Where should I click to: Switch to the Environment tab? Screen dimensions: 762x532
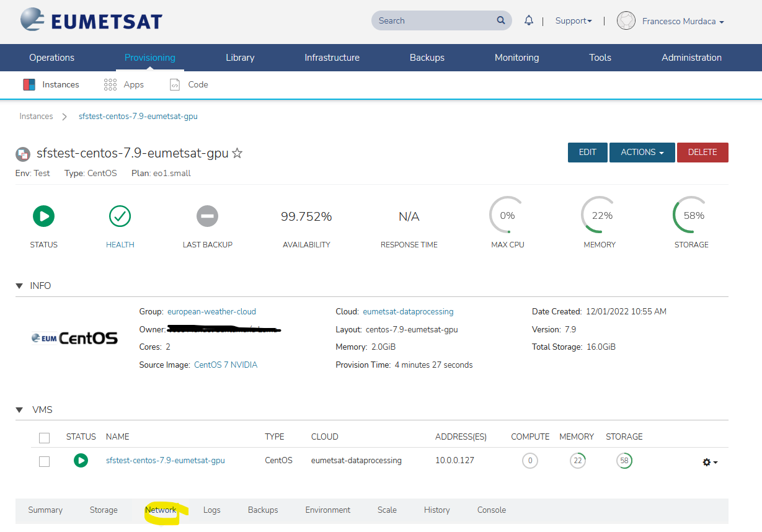coord(328,510)
